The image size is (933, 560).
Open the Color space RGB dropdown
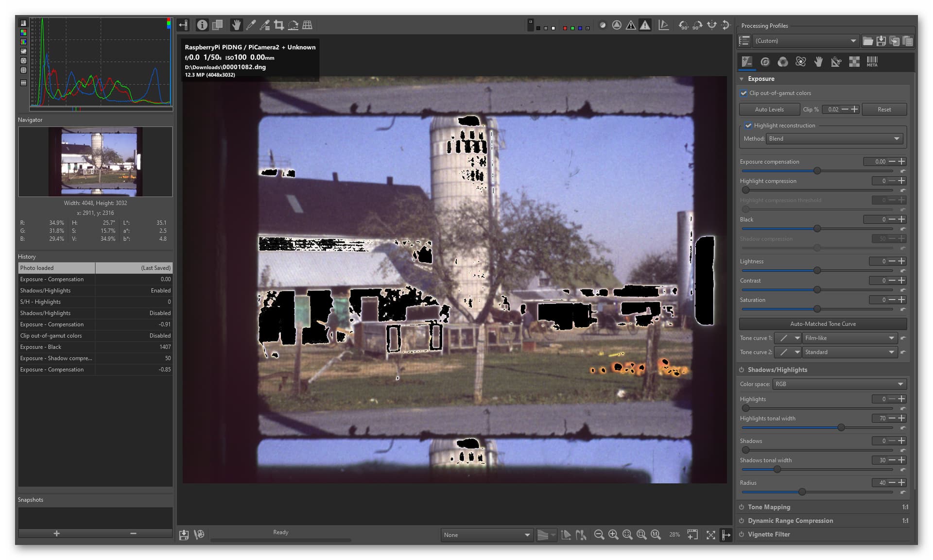tap(839, 384)
